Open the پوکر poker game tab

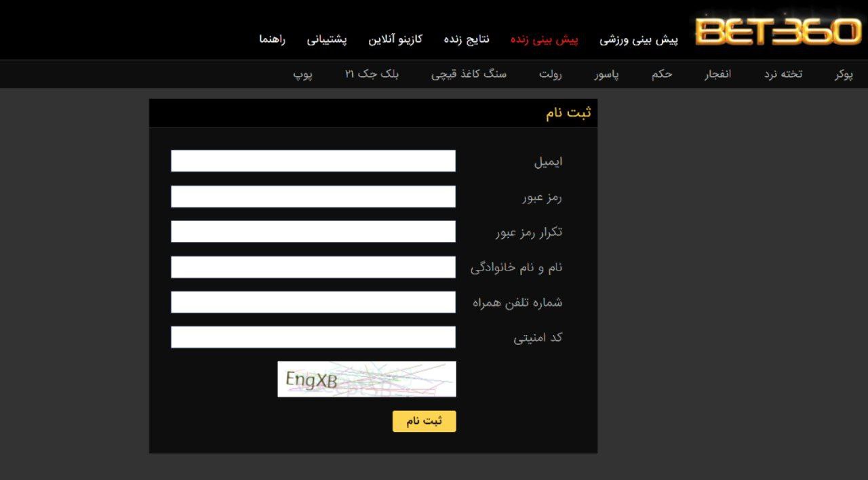[843, 74]
